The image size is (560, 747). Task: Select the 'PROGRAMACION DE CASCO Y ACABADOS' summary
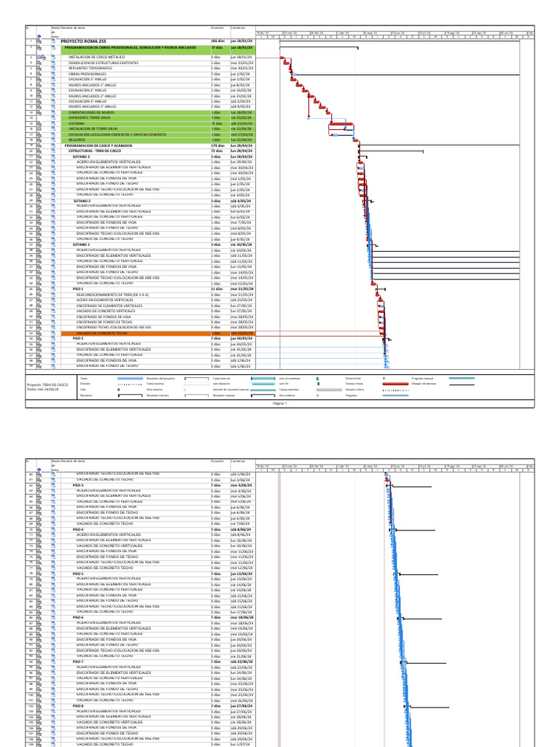point(98,145)
